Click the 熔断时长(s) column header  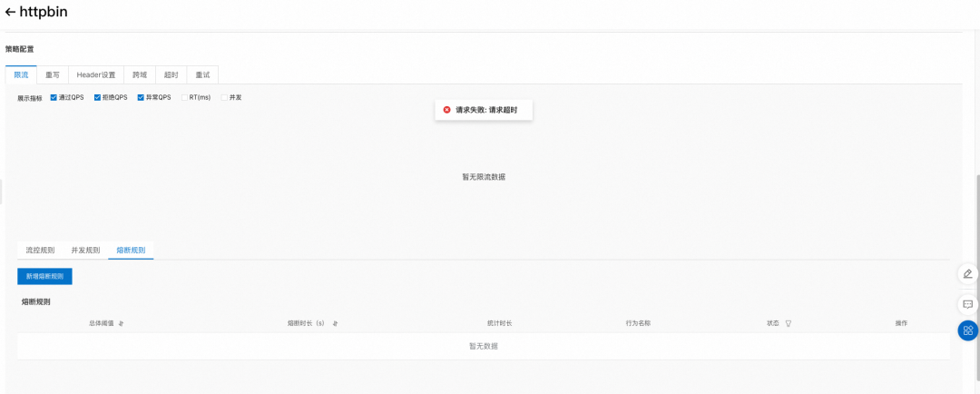pyautogui.click(x=306, y=323)
